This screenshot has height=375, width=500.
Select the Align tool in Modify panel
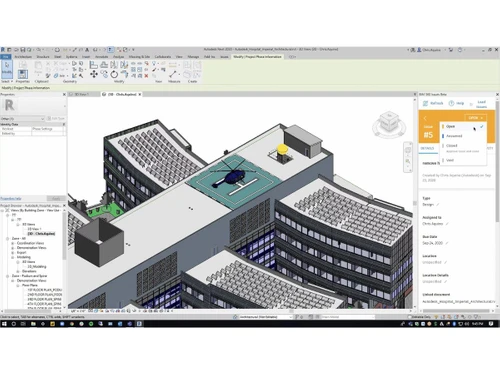click(x=94, y=64)
